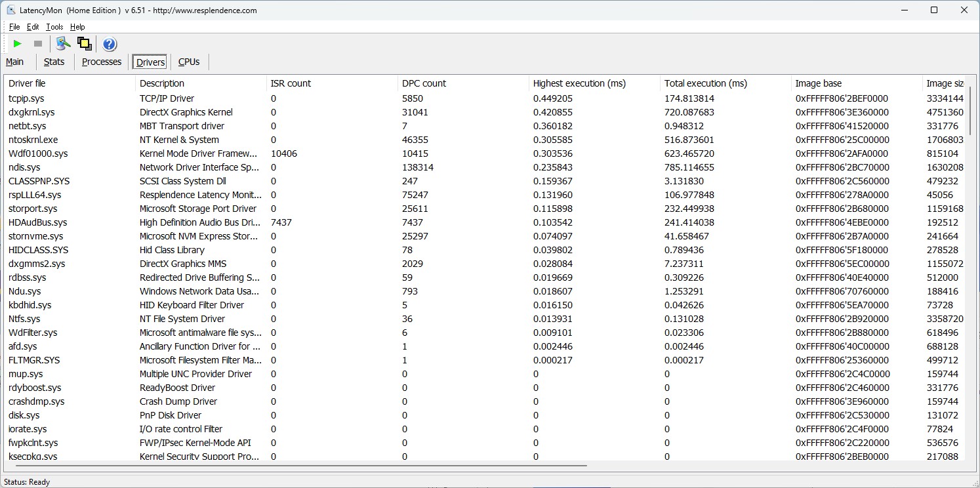
Task: Sort by Description column header
Action: pyautogui.click(x=201, y=83)
